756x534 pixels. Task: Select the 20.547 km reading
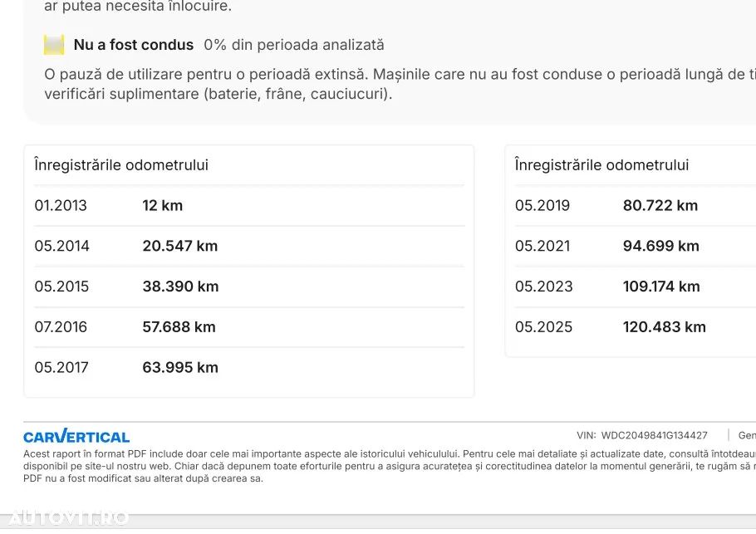click(180, 246)
